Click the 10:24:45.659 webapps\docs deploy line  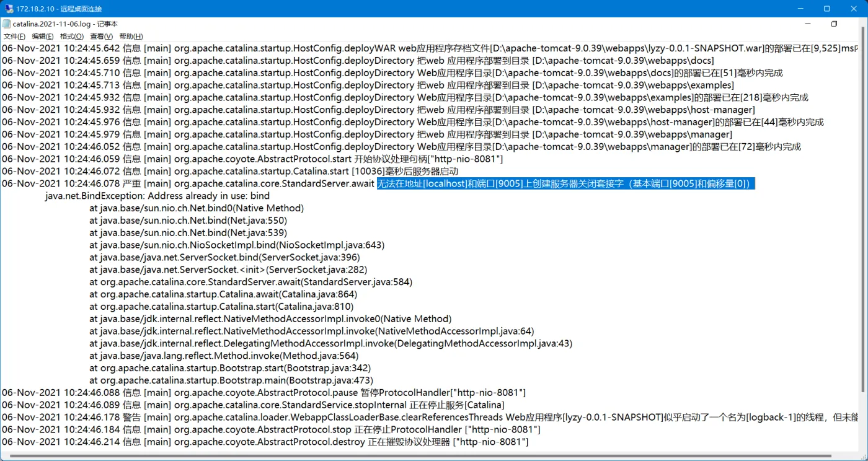pyautogui.click(x=358, y=61)
